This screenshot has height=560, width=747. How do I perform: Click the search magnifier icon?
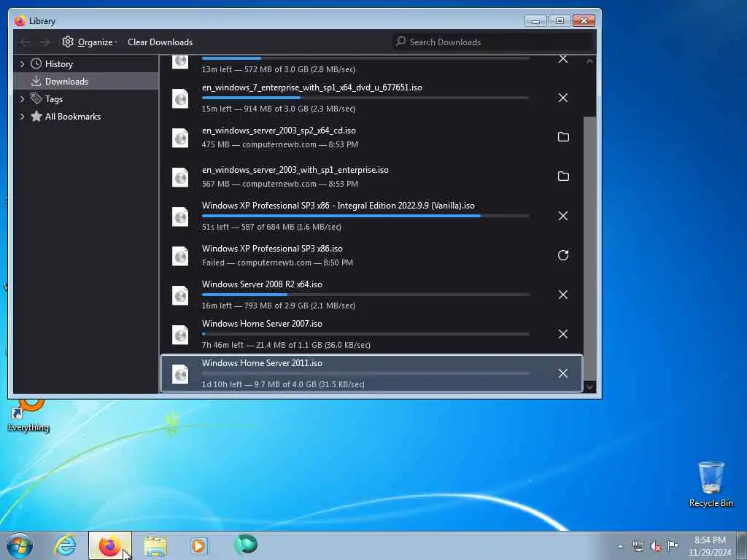400,42
